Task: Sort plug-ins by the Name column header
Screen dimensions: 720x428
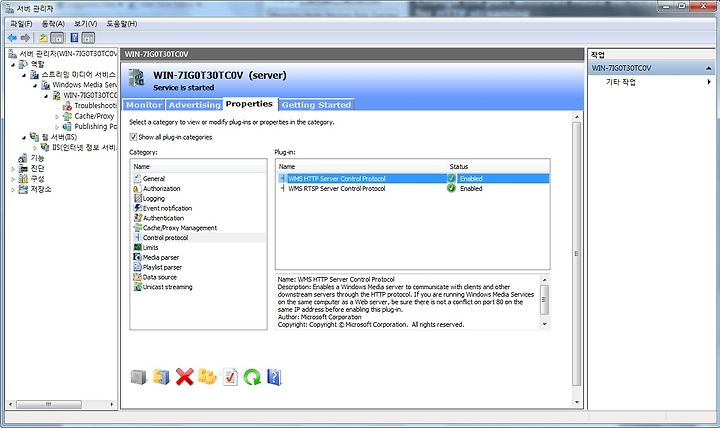Action: tap(361, 166)
